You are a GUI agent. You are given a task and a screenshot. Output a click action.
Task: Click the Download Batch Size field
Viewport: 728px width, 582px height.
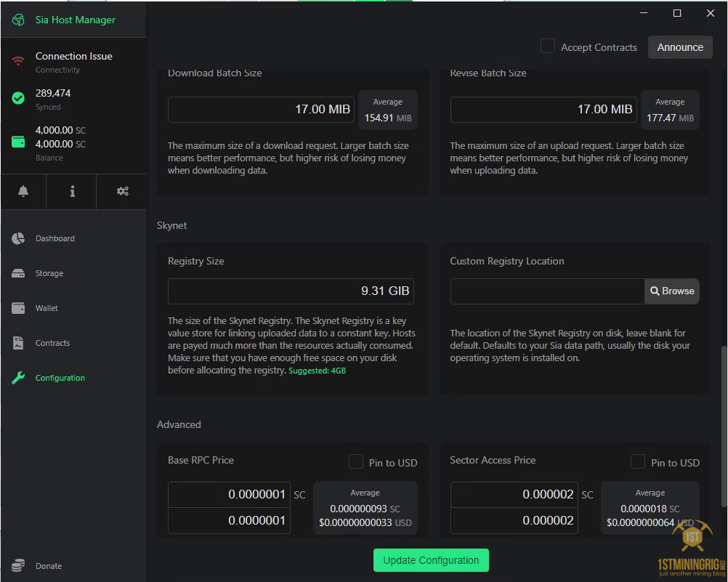(261, 110)
